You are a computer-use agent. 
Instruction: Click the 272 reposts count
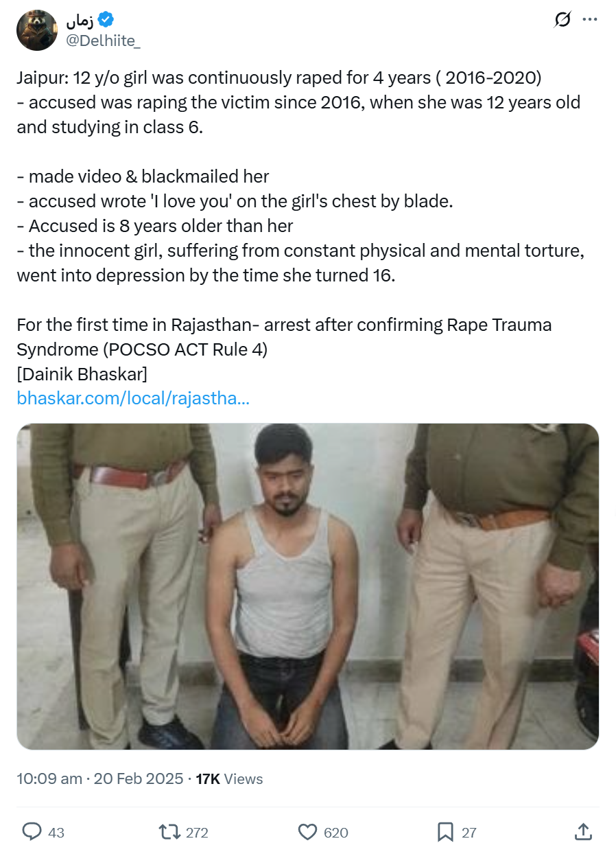coord(197,833)
